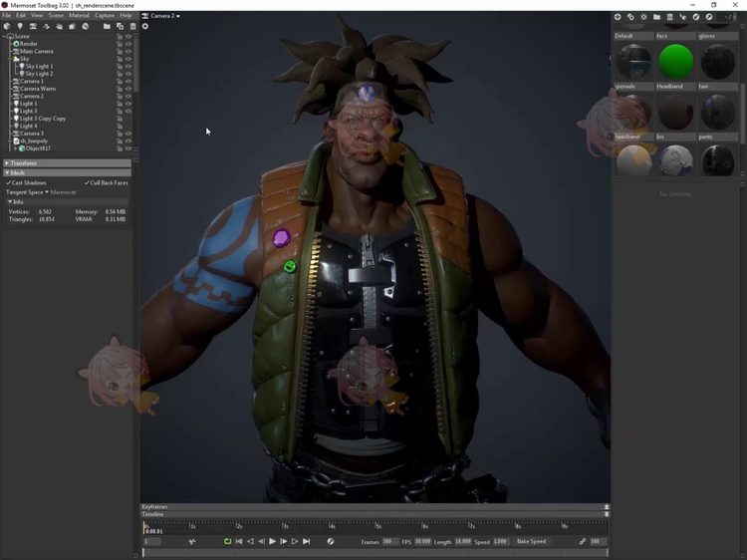Click the Frames value field
Viewport: 747px width, 560px height.
click(x=390, y=541)
